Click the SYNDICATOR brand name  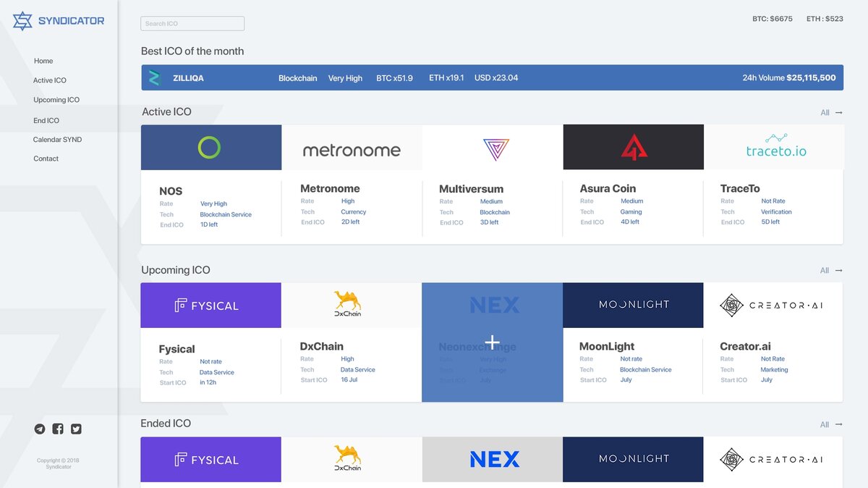(x=71, y=21)
